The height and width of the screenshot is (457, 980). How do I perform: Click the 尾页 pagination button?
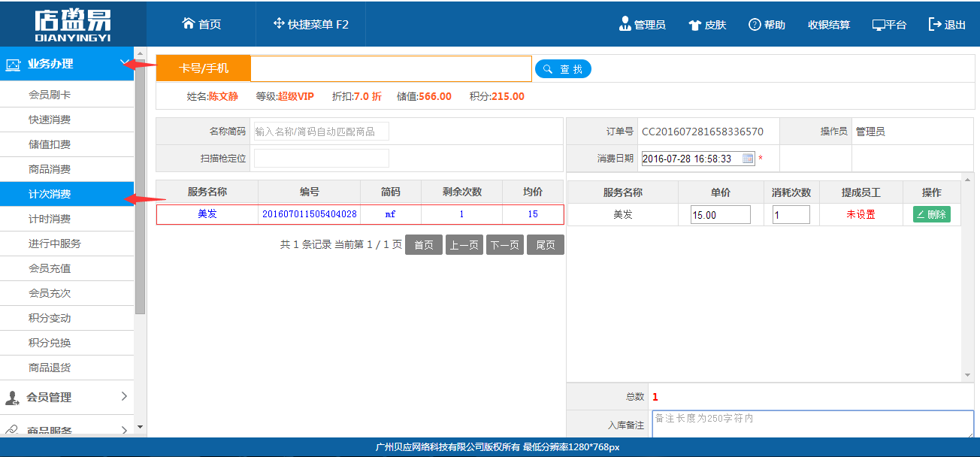[x=546, y=245]
